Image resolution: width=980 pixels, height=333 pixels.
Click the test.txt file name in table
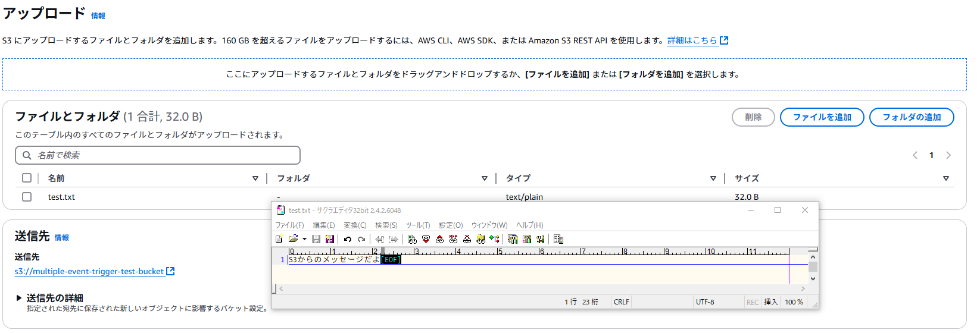(x=61, y=197)
